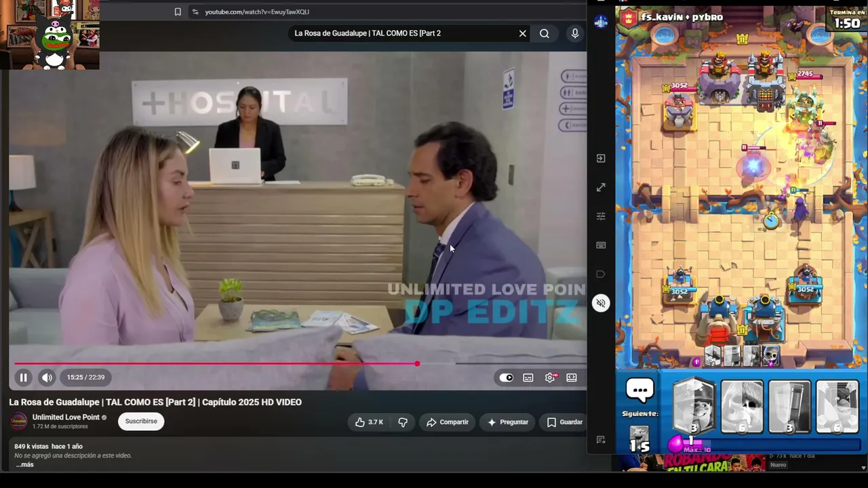
Task: Open the Unlimited Love Point channel name
Action: coord(66,418)
